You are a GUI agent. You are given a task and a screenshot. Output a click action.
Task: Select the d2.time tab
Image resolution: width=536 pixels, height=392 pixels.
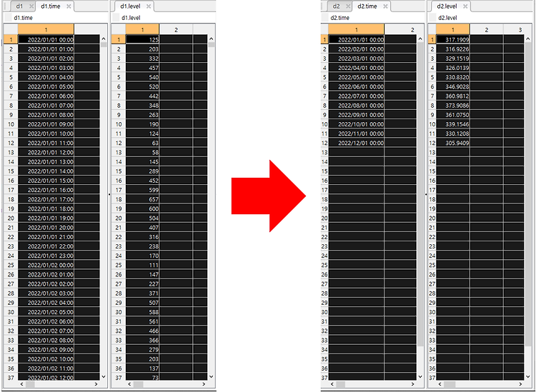tap(367, 6)
